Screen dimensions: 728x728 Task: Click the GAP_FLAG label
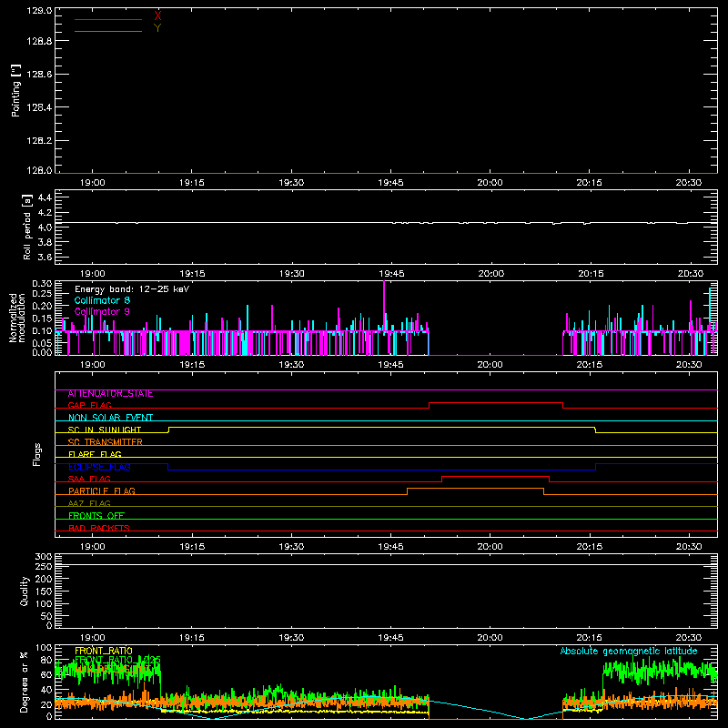tap(89, 405)
